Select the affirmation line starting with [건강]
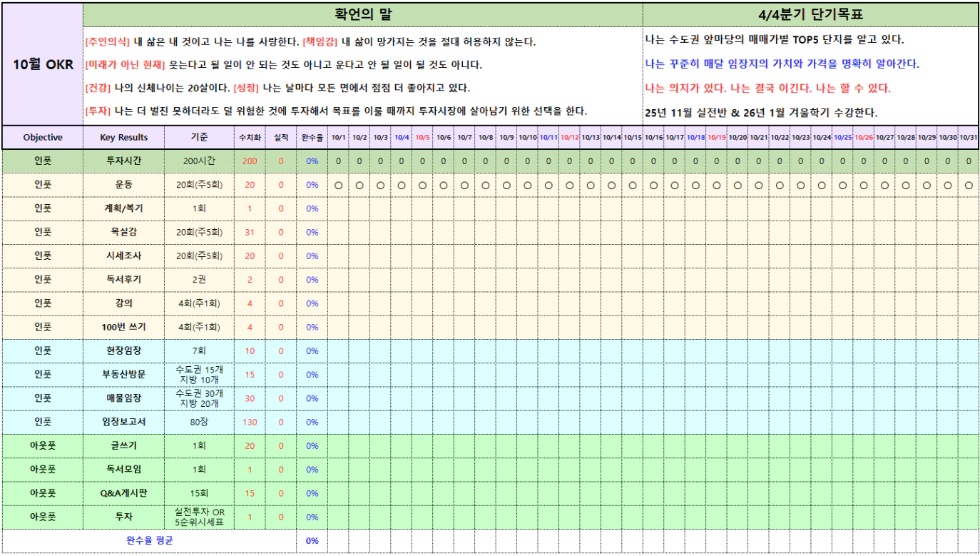This screenshot has width=980, height=556. (277, 89)
